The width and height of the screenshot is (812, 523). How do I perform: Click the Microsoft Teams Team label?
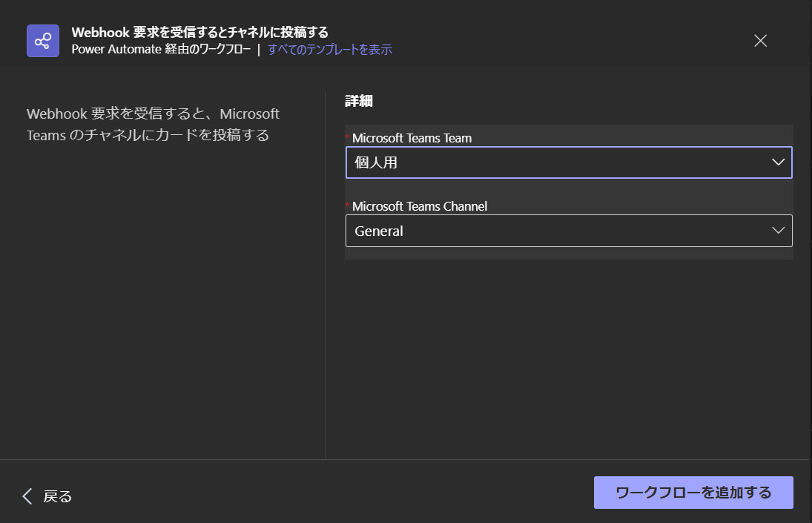point(412,138)
